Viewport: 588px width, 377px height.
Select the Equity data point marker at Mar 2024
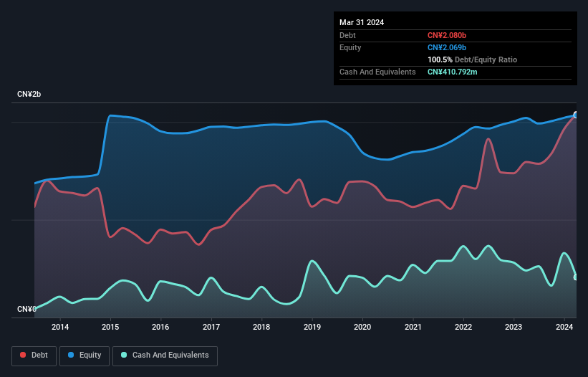point(576,115)
